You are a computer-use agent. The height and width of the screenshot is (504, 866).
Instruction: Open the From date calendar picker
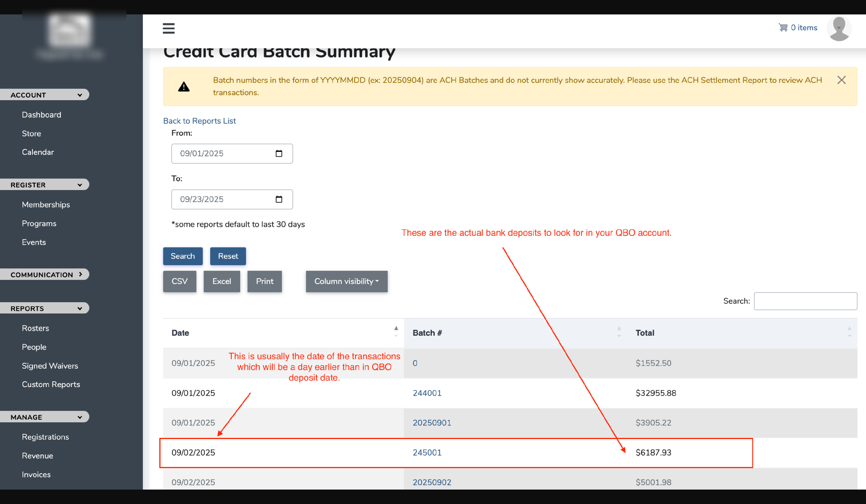(x=279, y=154)
